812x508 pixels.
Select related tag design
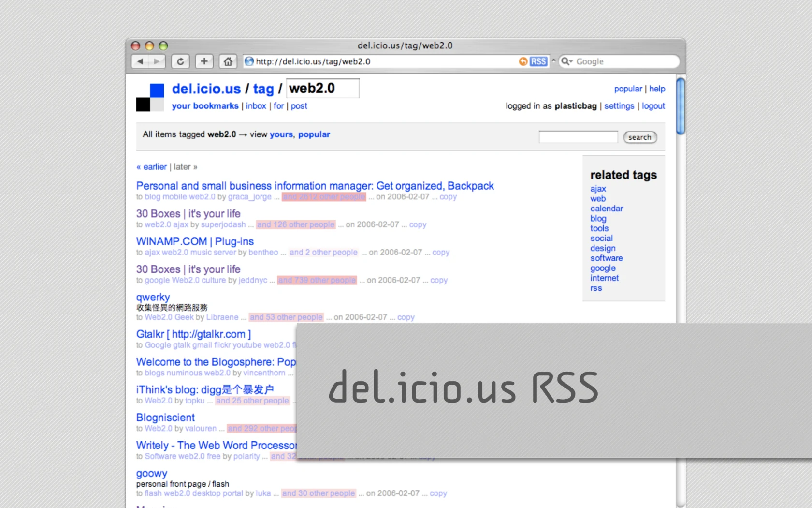point(603,248)
